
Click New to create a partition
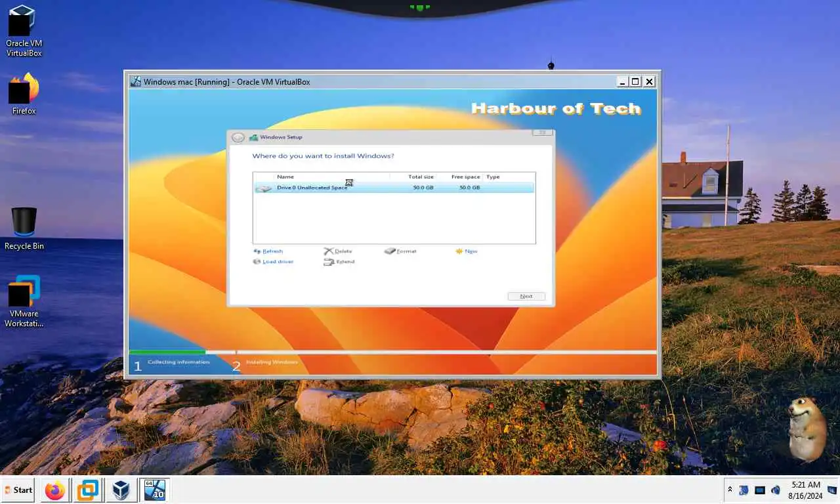[467, 251]
